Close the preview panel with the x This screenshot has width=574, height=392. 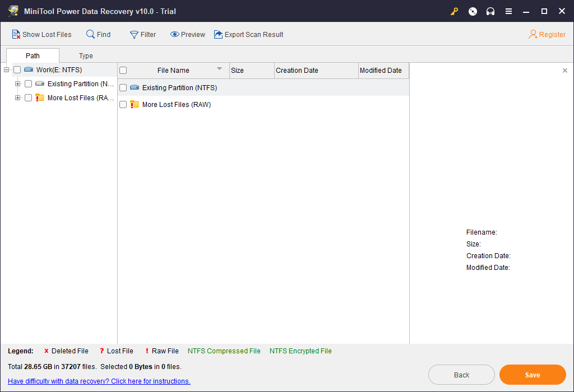pyautogui.click(x=565, y=70)
